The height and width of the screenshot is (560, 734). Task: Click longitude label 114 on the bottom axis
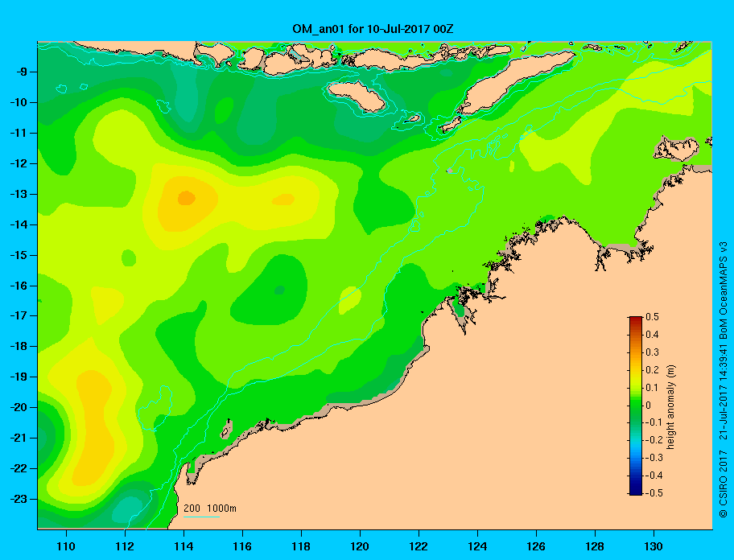(x=183, y=546)
